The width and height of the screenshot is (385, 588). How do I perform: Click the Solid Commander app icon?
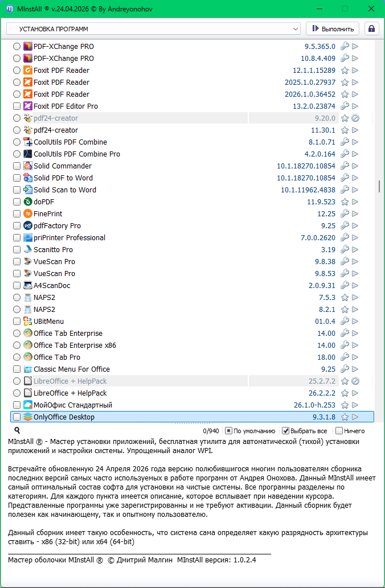28,166
